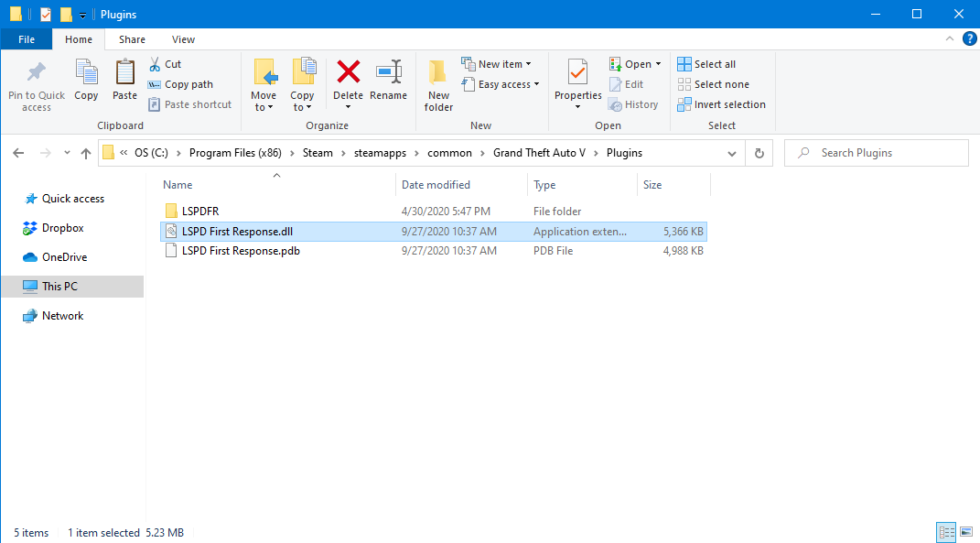The width and height of the screenshot is (980, 543).
Task: Click the Properties icon in title bar quick access
Action: click(x=46, y=14)
